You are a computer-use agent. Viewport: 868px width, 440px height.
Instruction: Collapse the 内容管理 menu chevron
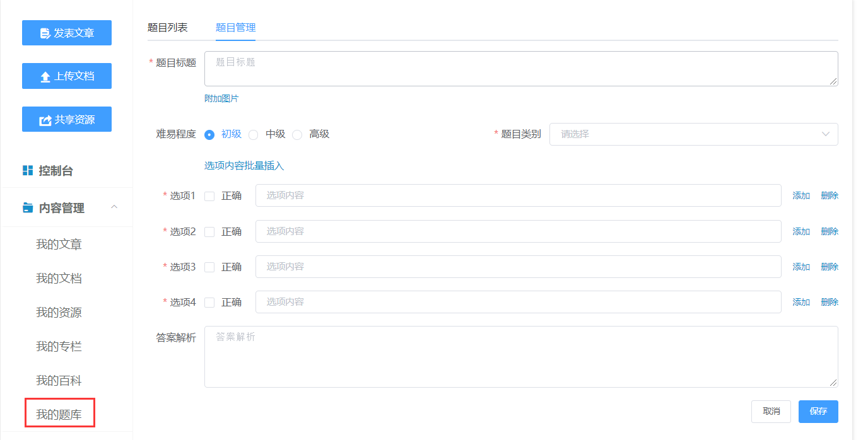[114, 207]
